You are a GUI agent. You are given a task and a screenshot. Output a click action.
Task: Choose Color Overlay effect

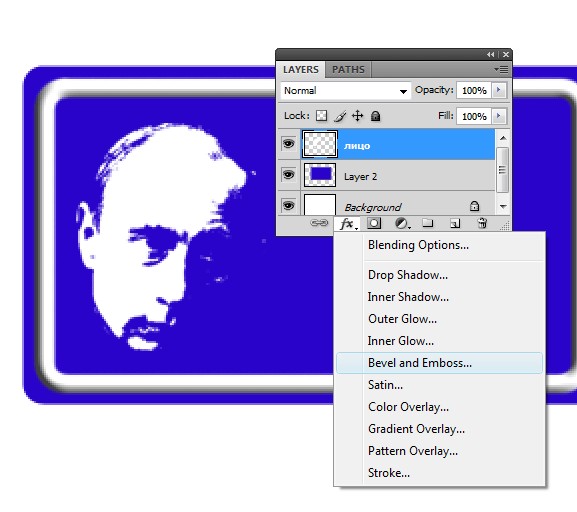click(408, 407)
